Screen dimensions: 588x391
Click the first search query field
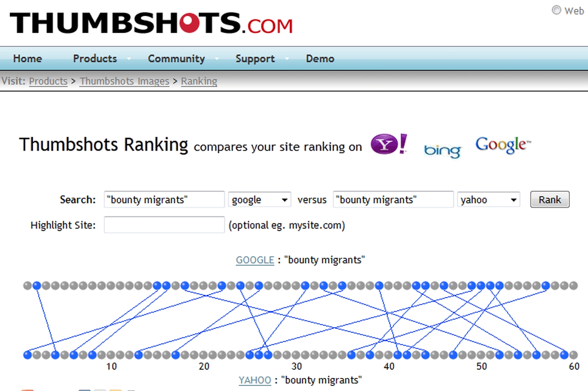coord(164,199)
